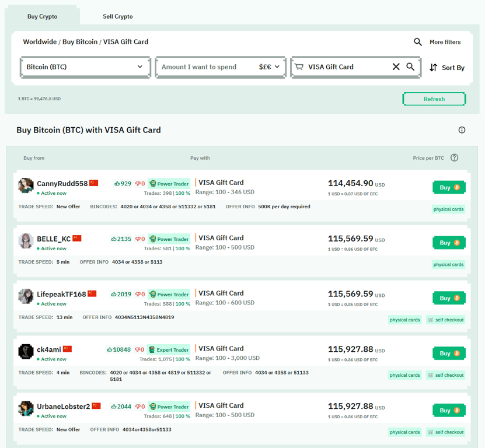Open the info icon next to the Buy Bitcoin heading
The width and height of the screenshot is (485, 448).
[x=462, y=130]
